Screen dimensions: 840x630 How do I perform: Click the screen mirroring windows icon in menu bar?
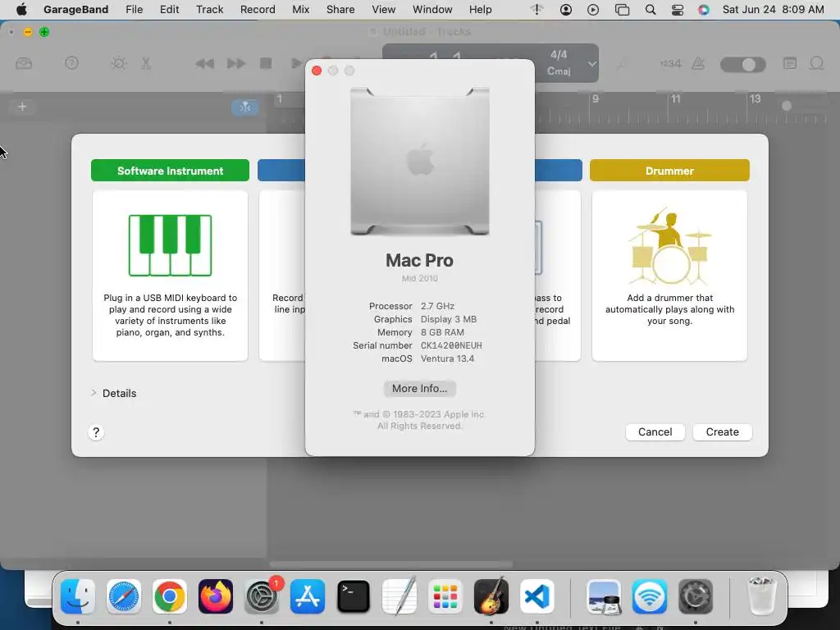[x=622, y=9]
